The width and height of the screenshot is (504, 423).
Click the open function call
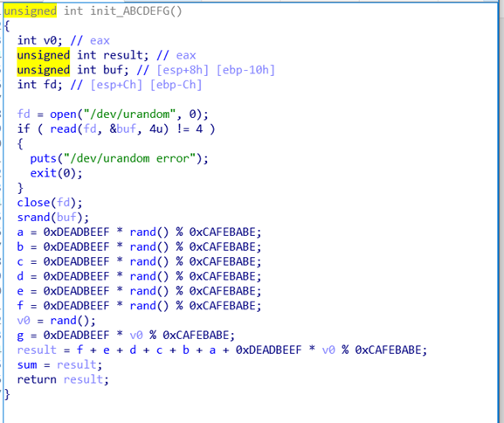63,114
